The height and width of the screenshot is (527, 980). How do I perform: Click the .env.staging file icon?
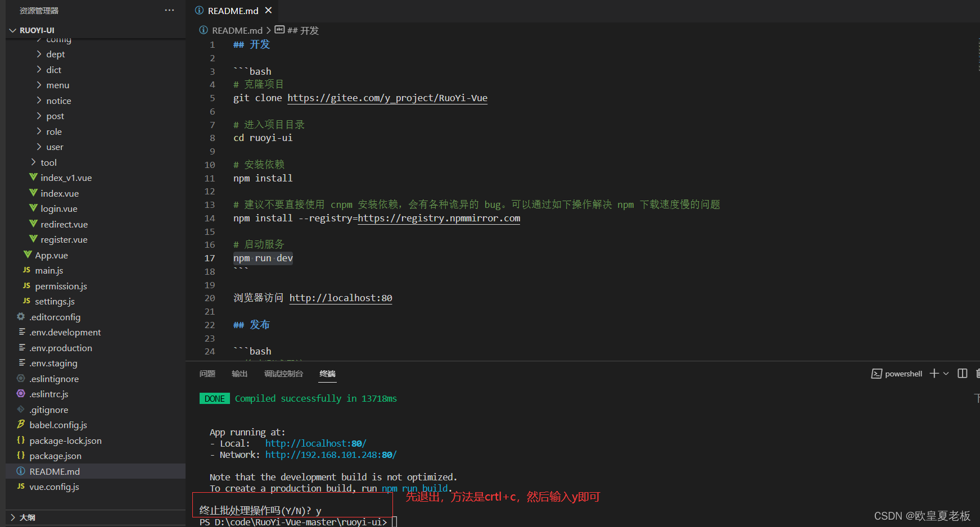pos(22,363)
